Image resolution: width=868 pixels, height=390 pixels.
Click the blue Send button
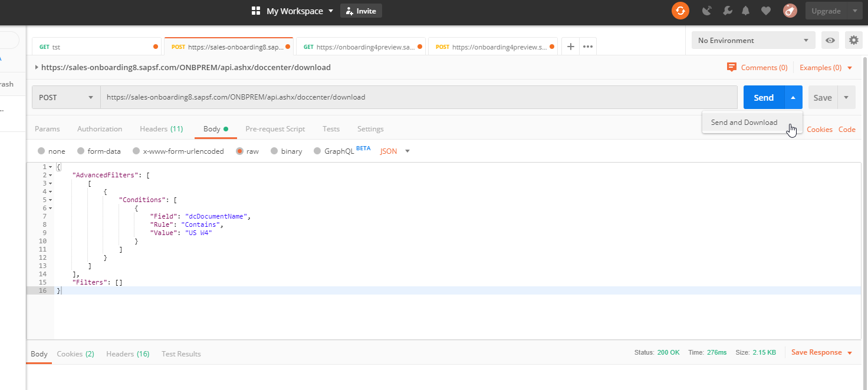coord(764,98)
